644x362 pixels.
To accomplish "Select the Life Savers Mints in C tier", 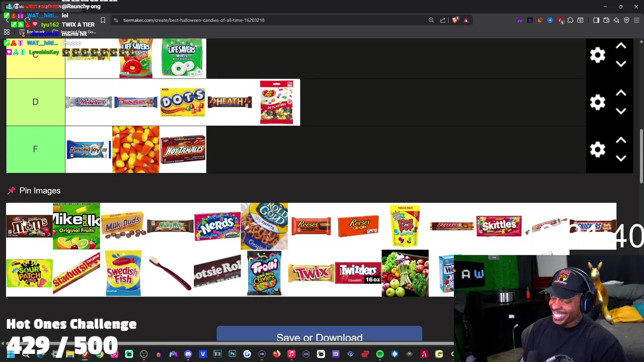I will [183, 58].
